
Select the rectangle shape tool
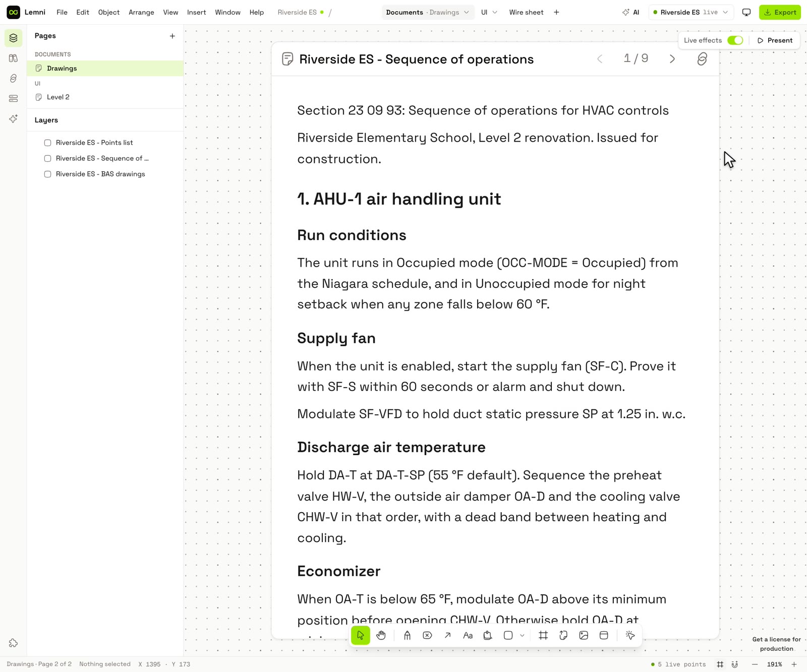click(x=508, y=635)
